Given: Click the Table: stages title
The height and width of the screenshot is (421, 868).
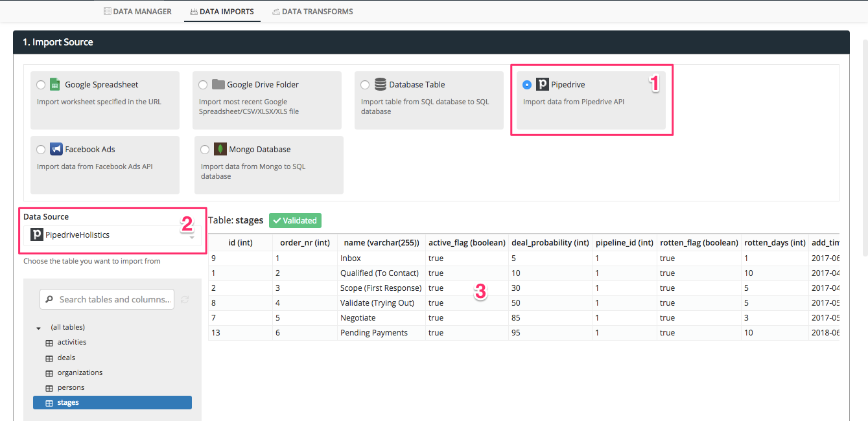Looking at the screenshot, I should point(236,220).
